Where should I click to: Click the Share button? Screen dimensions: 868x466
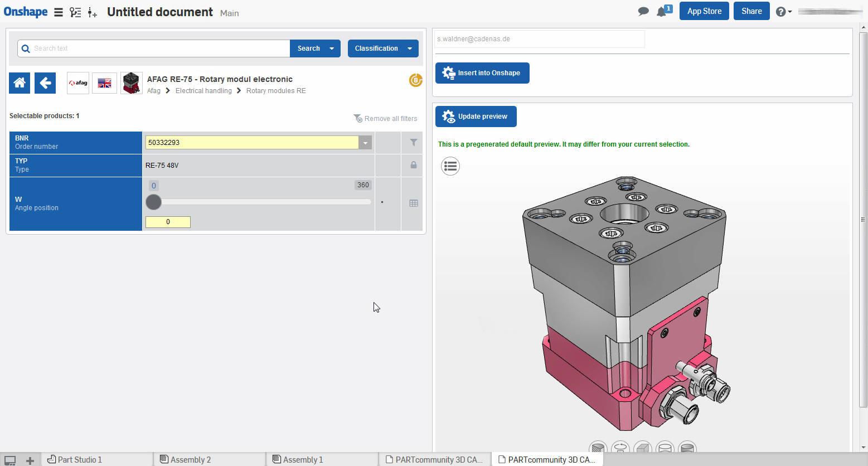coord(751,11)
